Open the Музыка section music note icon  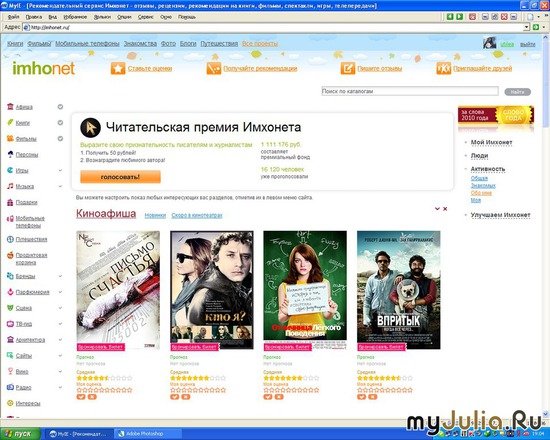pyautogui.click(x=10, y=186)
